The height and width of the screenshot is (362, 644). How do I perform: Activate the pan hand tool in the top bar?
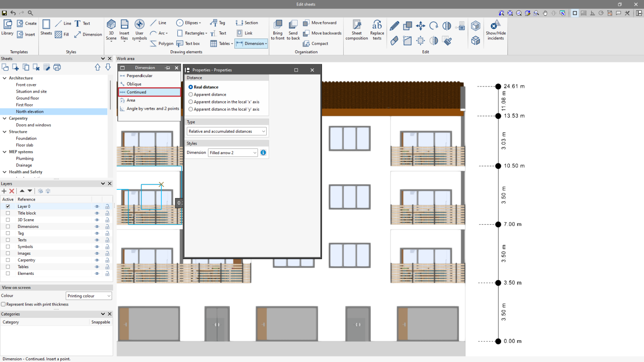(x=545, y=13)
